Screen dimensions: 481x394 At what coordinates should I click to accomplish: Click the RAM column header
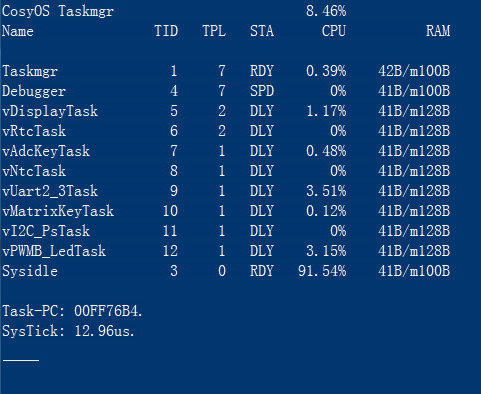pos(438,31)
